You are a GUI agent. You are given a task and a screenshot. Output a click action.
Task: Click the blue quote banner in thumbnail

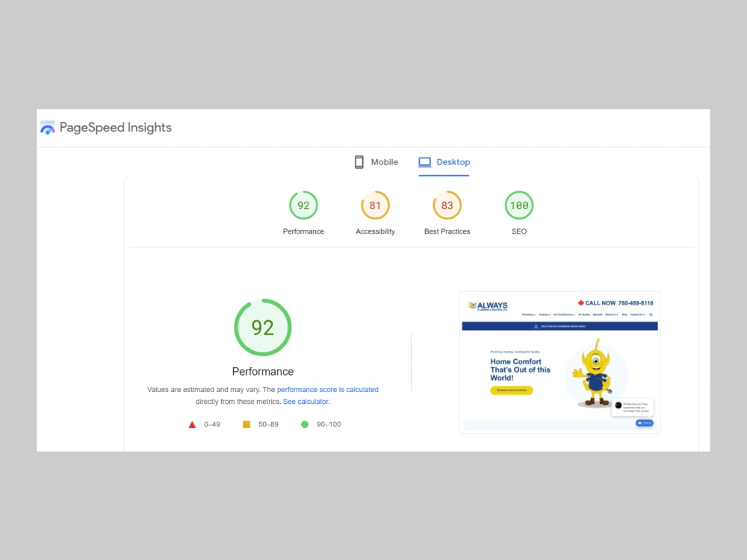560,326
